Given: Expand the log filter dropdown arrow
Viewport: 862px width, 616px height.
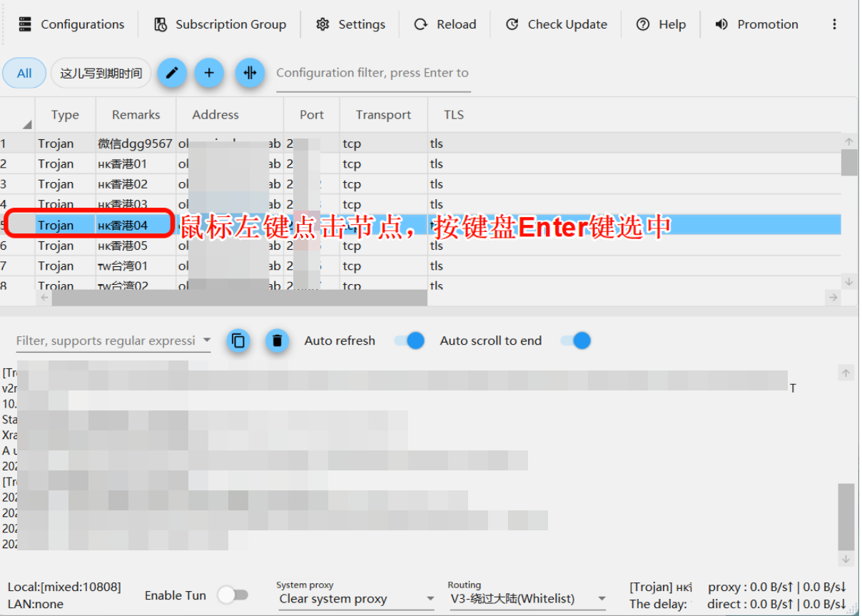Looking at the screenshot, I should (206, 341).
